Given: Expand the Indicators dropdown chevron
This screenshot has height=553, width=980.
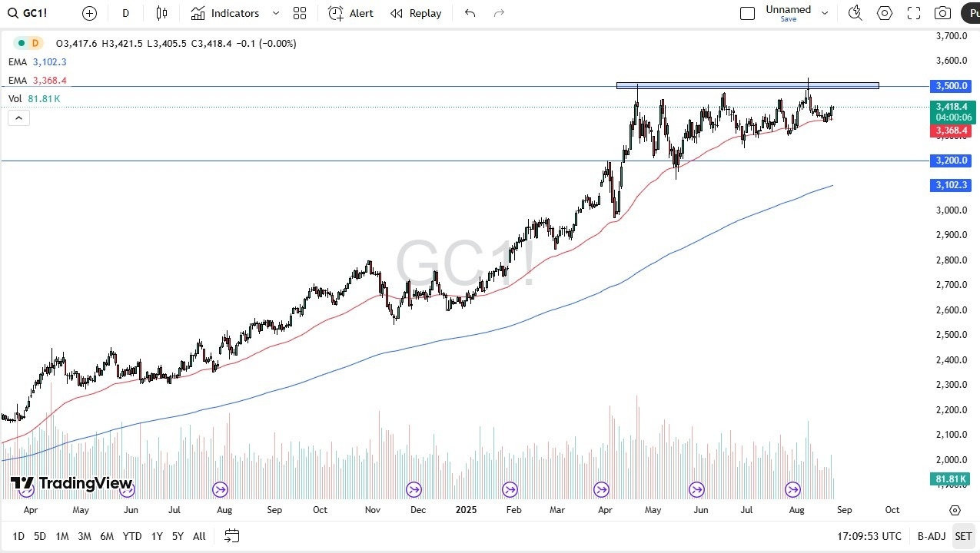Looking at the screenshot, I should coord(275,13).
